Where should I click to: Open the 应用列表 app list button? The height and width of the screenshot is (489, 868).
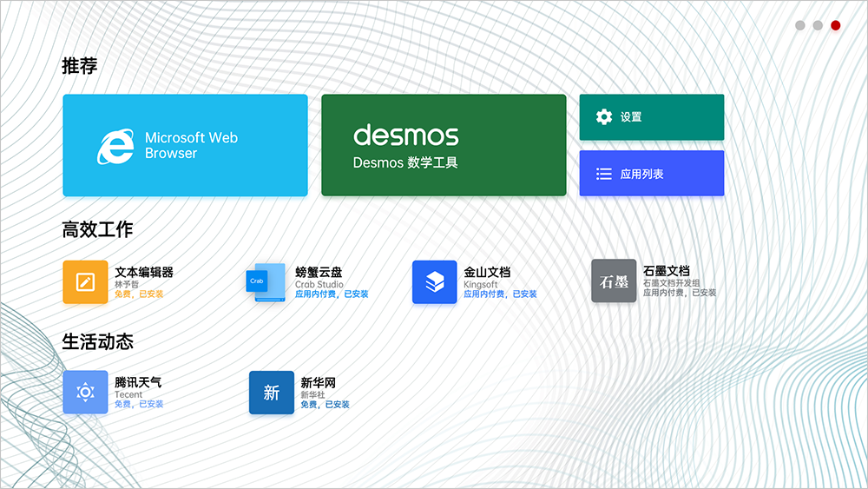point(652,174)
